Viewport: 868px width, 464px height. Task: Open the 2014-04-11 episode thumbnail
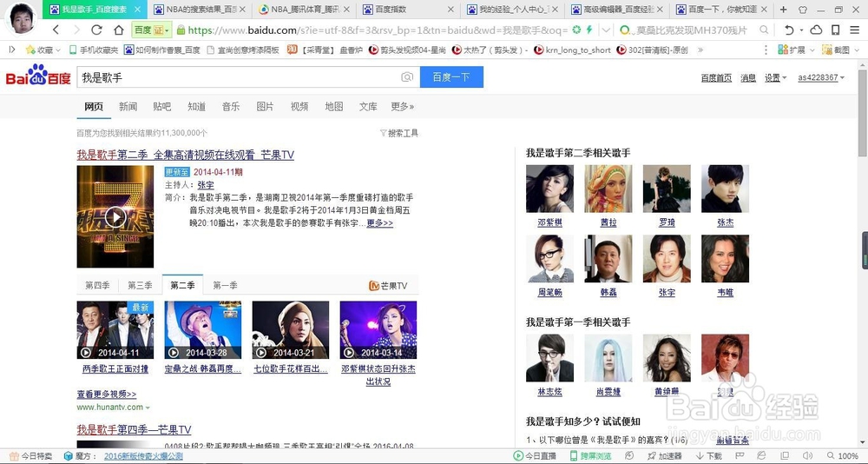(115, 330)
